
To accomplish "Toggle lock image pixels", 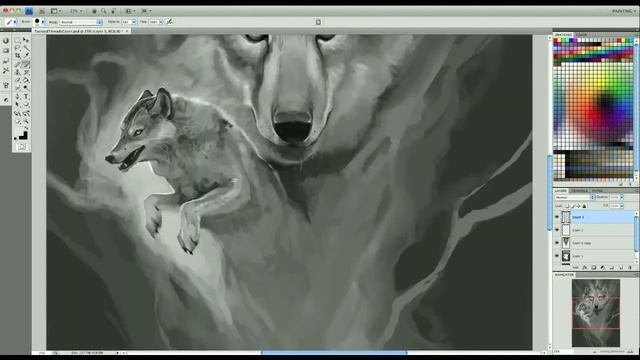I will click(x=573, y=206).
